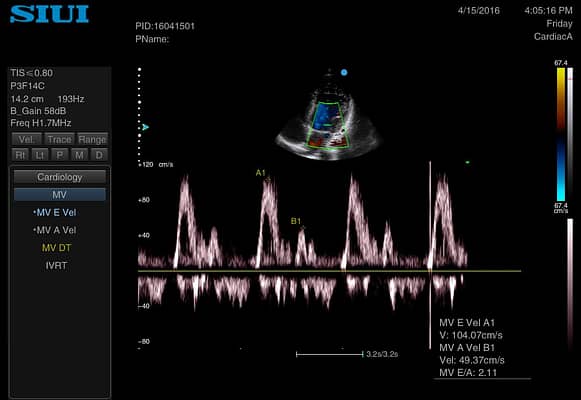This screenshot has height=400, width=581.
Task: Expand the MV measurement group
Action: coord(60,194)
